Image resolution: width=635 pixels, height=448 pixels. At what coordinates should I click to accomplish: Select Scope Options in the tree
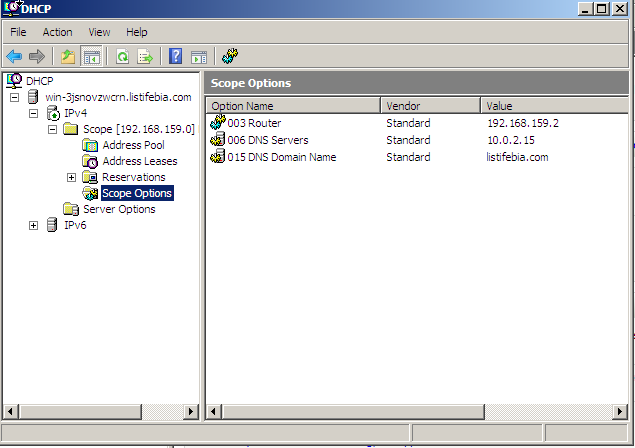click(x=137, y=193)
